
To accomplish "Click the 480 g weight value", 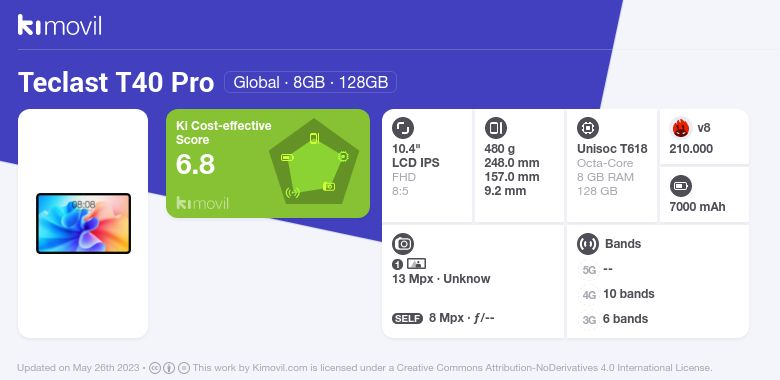I will [x=499, y=149].
